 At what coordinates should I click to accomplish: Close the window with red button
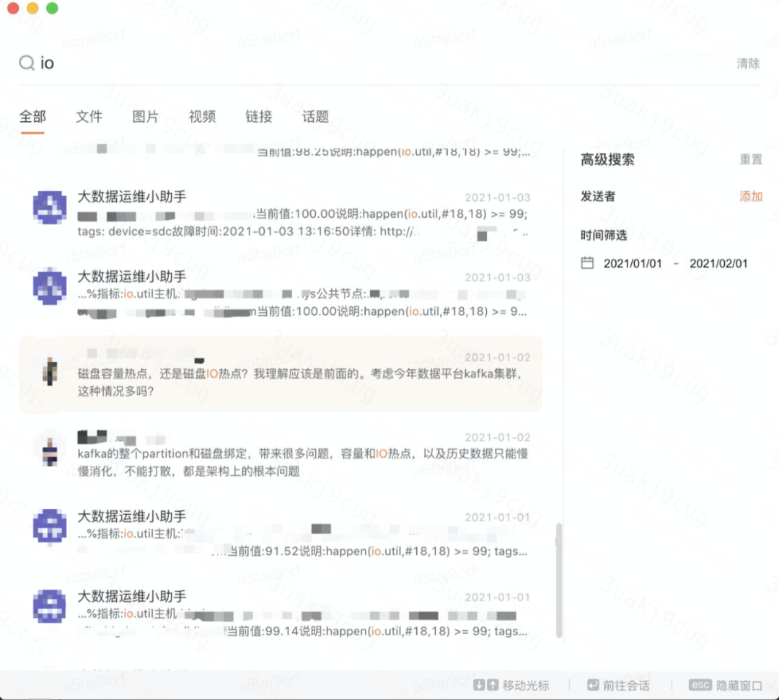click(x=13, y=8)
